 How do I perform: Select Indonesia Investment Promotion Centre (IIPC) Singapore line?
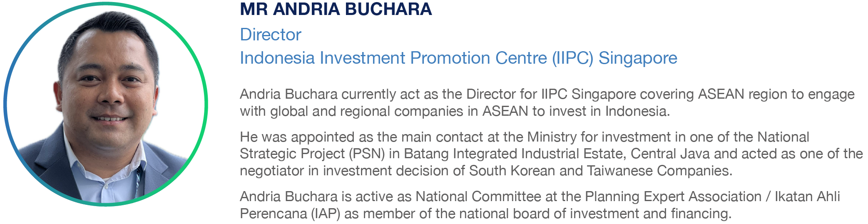[458, 58]
